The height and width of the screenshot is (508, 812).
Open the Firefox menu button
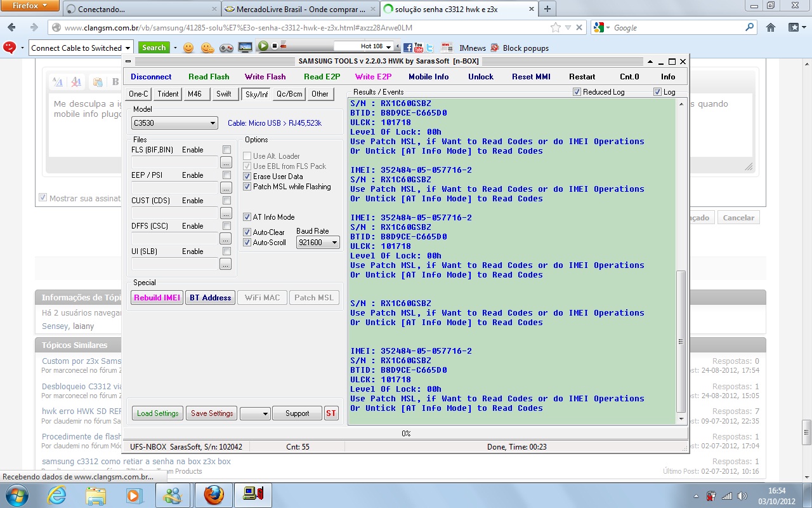coord(30,6)
